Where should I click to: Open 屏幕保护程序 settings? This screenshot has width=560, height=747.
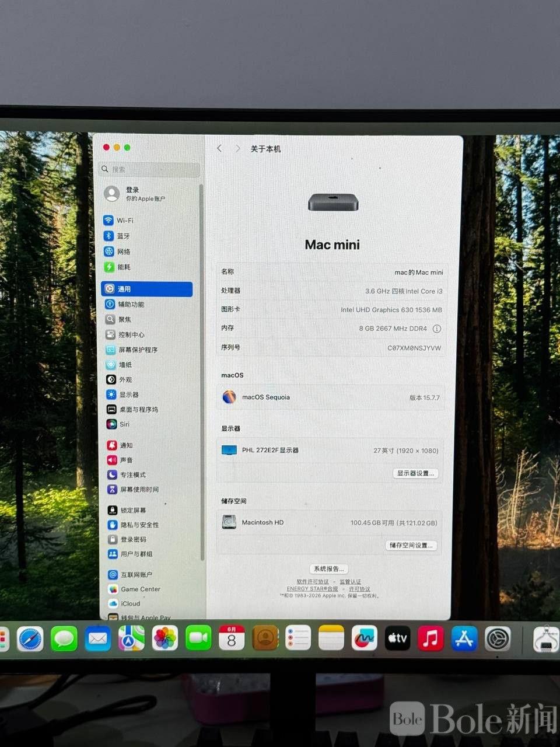click(x=132, y=350)
